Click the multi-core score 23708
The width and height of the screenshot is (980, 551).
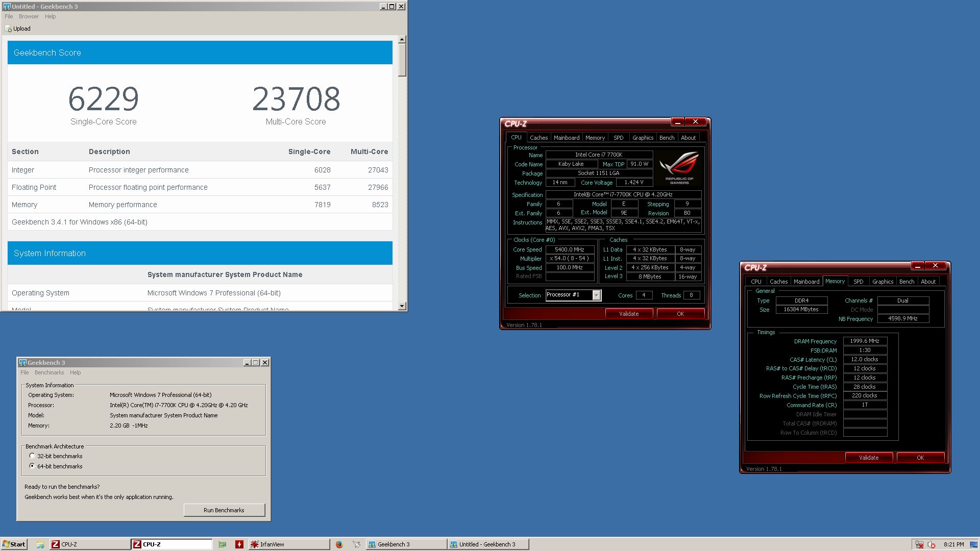[296, 99]
